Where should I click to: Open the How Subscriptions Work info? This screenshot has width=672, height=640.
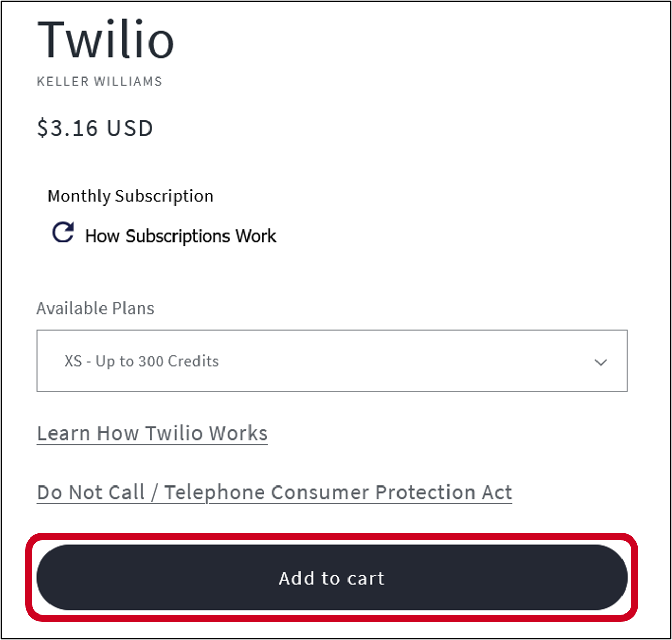tap(180, 236)
